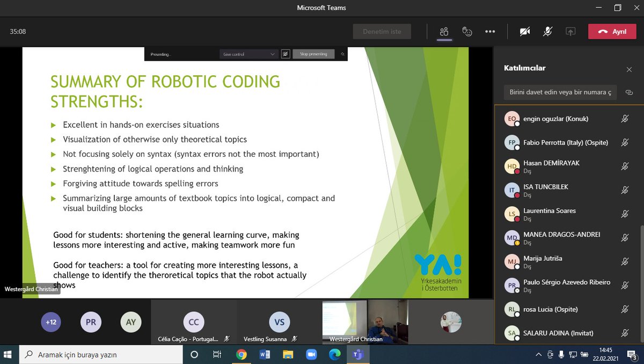Click the Denetim iste button
This screenshot has width=644, height=364.
coord(382,32)
